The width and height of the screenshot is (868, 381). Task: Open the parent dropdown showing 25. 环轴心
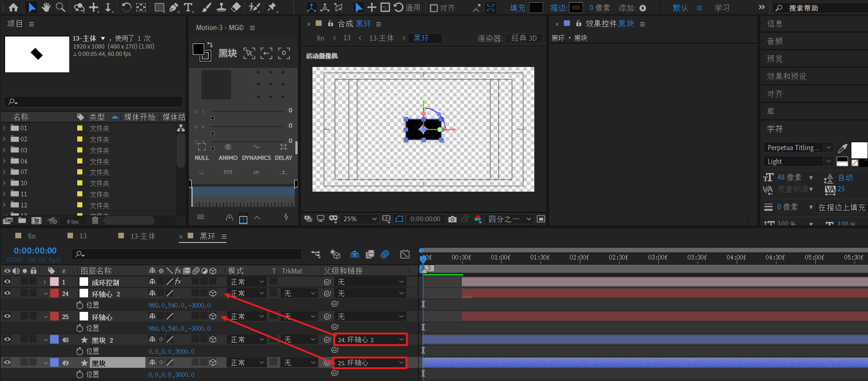click(x=370, y=363)
